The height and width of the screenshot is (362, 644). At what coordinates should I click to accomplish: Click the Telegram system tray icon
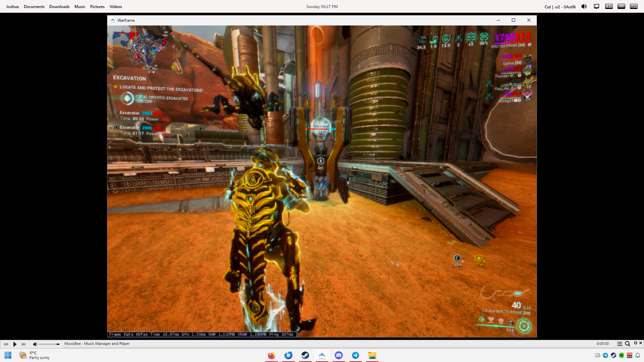pos(605,355)
